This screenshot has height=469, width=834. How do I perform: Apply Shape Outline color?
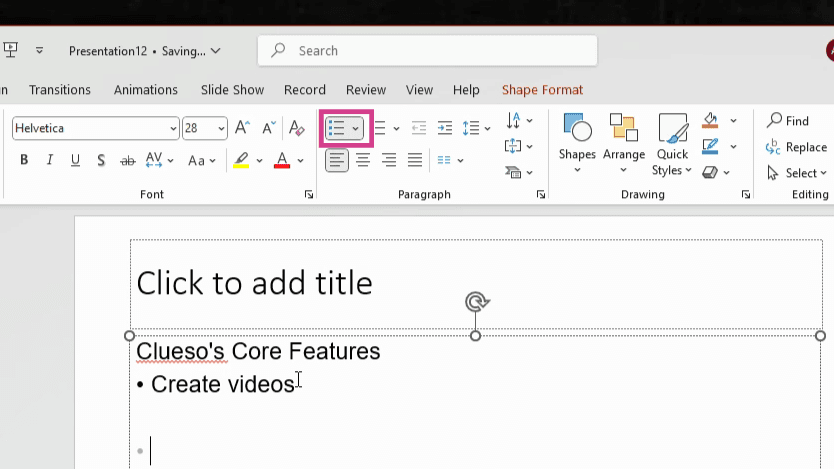tap(710, 146)
